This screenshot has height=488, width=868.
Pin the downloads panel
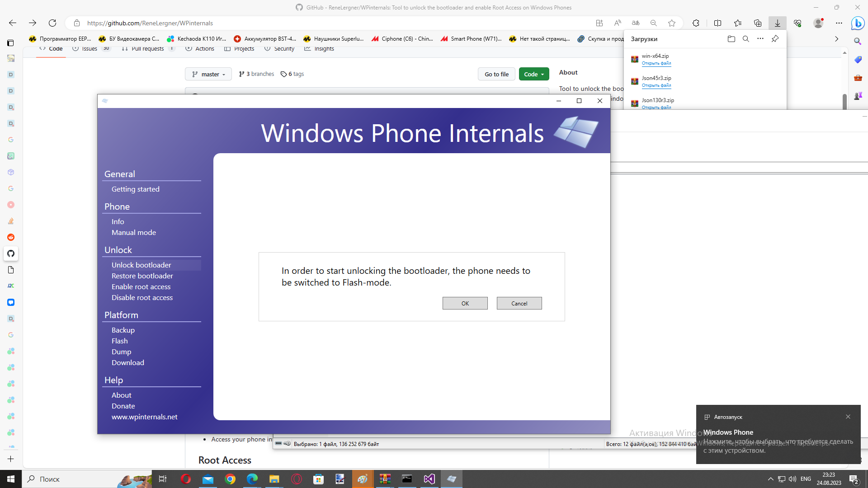coord(775,39)
